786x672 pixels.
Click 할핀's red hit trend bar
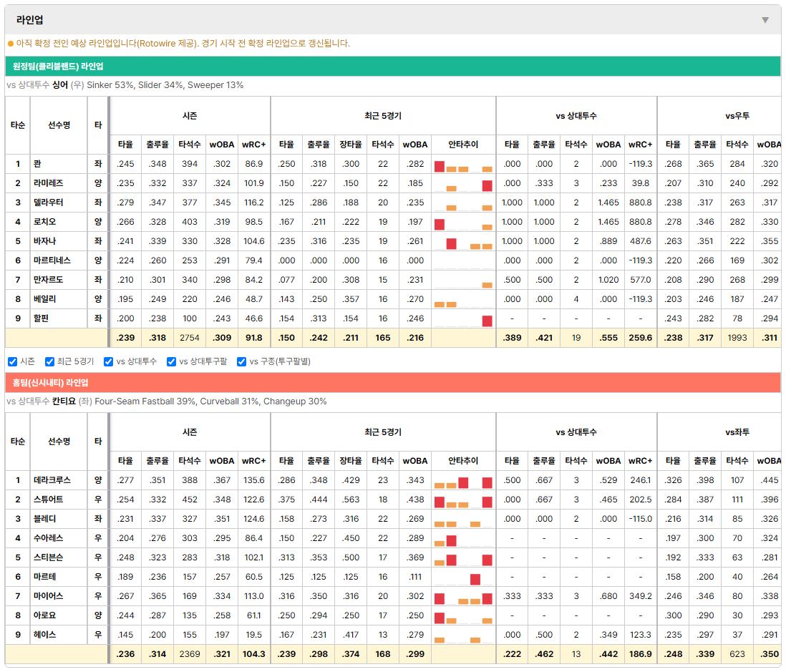[487, 321]
